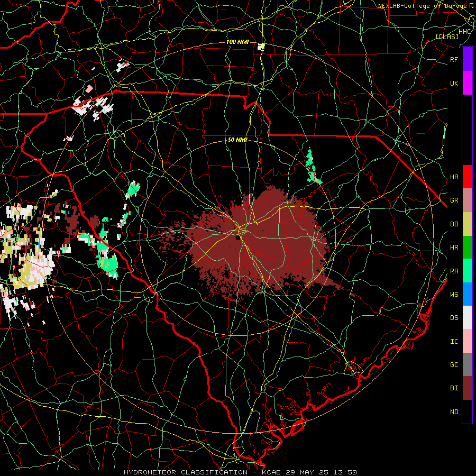Click the 'WS' legend label
Image resolution: width=476 pixels, height=476 pixels.
coord(454,295)
